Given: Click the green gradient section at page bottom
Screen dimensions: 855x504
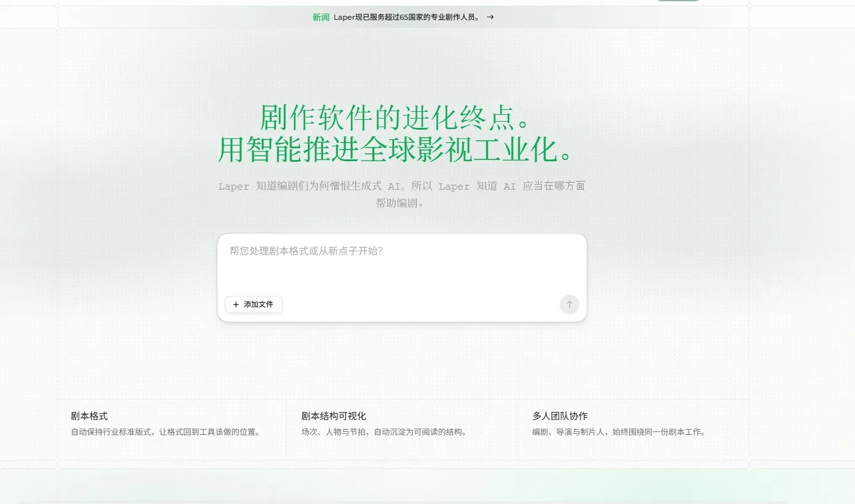Looking at the screenshot, I should click(427, 486).
